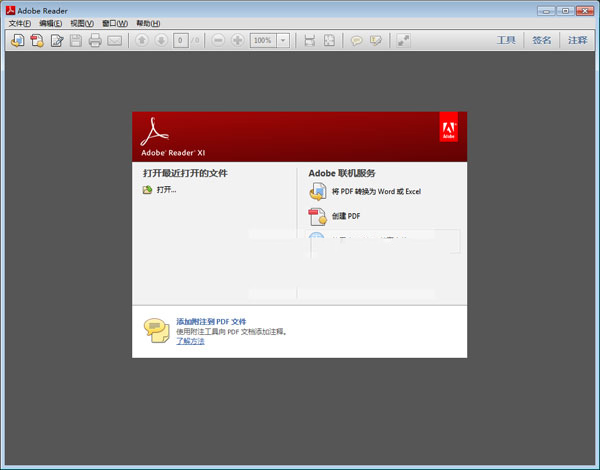Image resolution: width=600 pixels, height=470 pixels.
Task: Click the red Adobe logo badge
Action: coord(448,127)
